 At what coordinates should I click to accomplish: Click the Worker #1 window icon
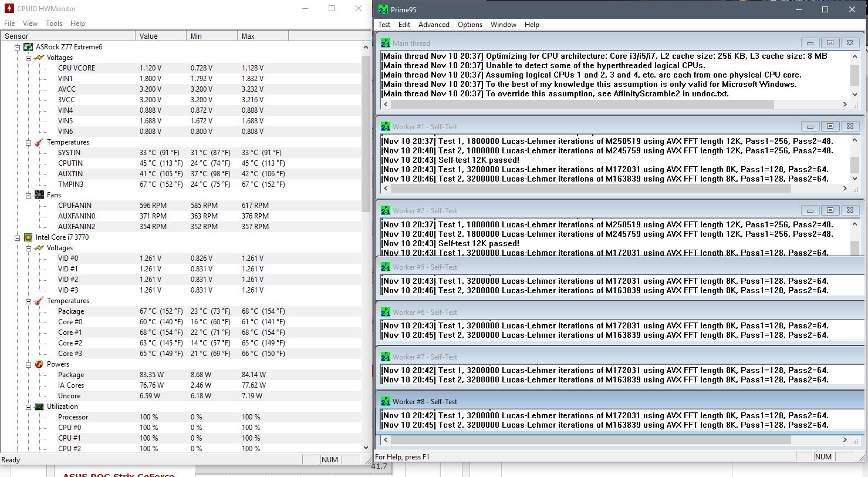pos(386,126)
